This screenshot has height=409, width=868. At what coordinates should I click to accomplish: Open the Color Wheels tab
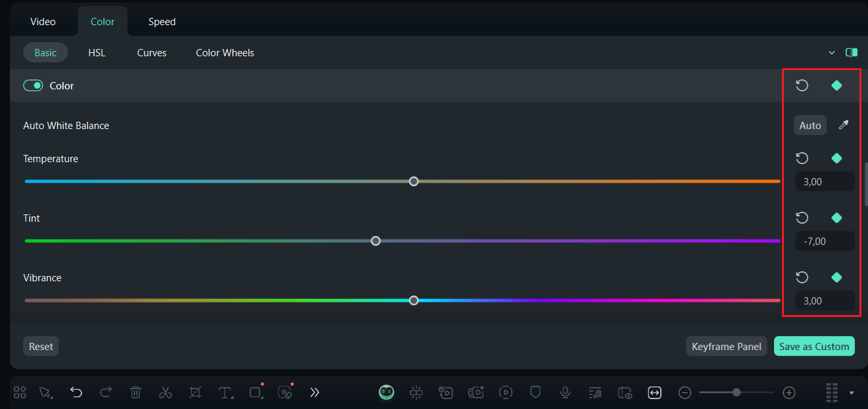[x=224, y=52]
